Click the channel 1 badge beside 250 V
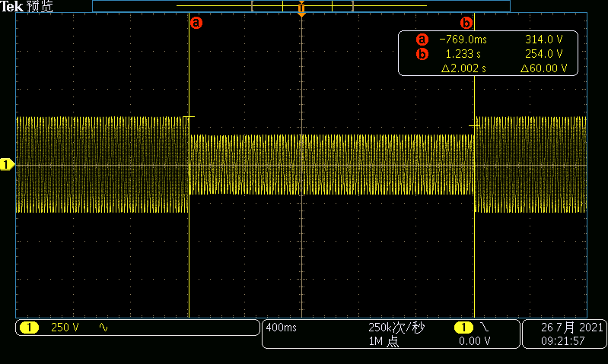 (x=29, y=328)
